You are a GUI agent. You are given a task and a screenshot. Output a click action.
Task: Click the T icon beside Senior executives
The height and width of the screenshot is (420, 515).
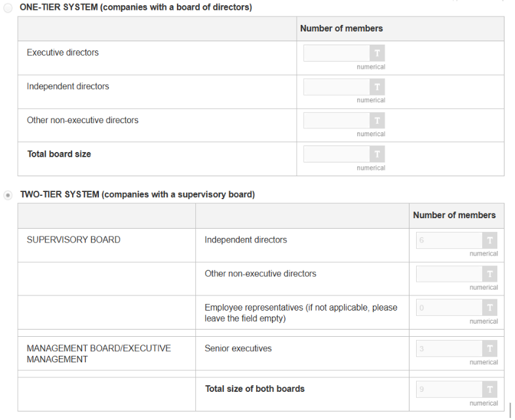click(x=490, y=349)
